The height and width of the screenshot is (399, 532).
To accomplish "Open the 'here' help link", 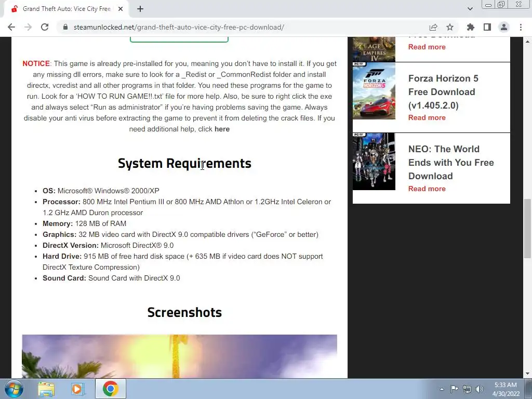I will (222, 129).
